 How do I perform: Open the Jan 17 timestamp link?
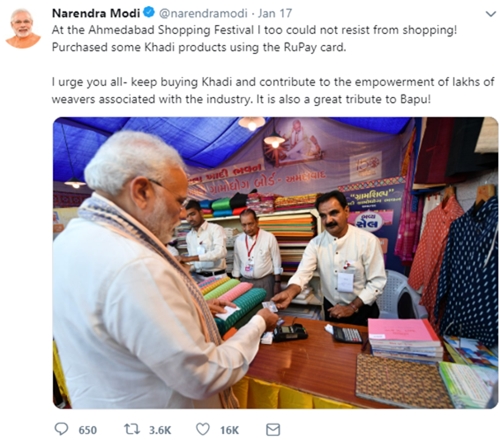click(275, 13)
